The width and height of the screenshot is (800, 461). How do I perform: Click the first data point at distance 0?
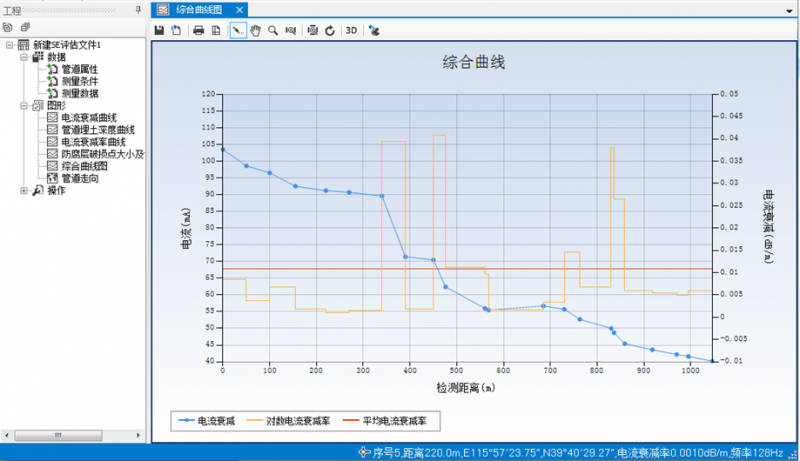[x=223, y=149]
